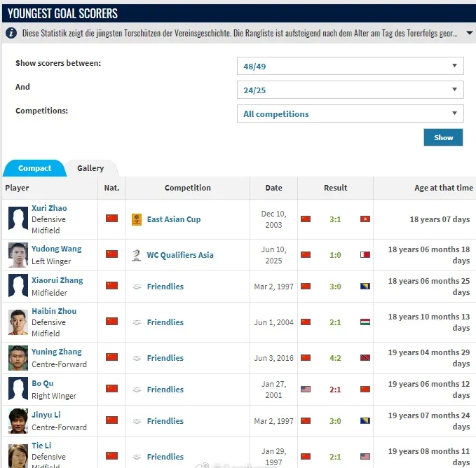
Task: Click Bosnia opponent flag in Xiaorui Zhang row
Action: tap(365, 287)
